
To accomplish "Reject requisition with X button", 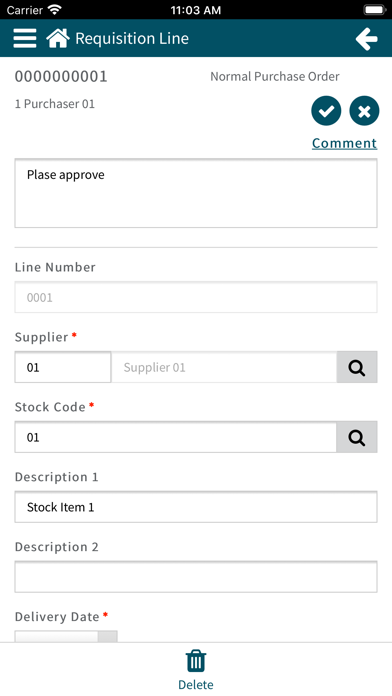I will 364,111.
